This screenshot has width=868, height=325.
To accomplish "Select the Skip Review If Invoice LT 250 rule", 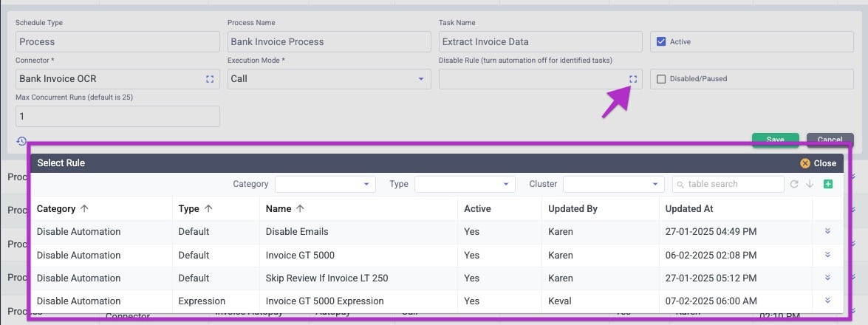I will pyautogui.click(x=327, y=278).
